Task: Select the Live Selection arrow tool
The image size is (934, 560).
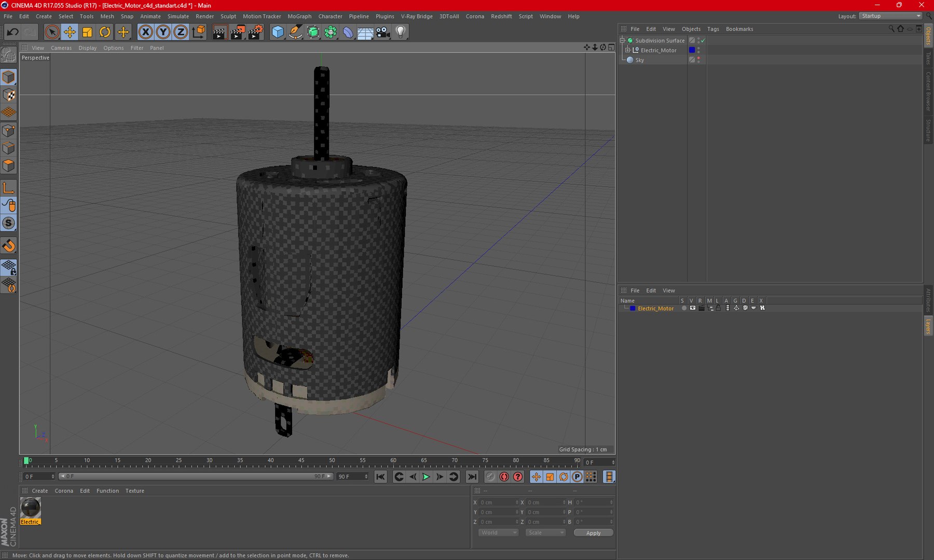Action: coord(52,32)
